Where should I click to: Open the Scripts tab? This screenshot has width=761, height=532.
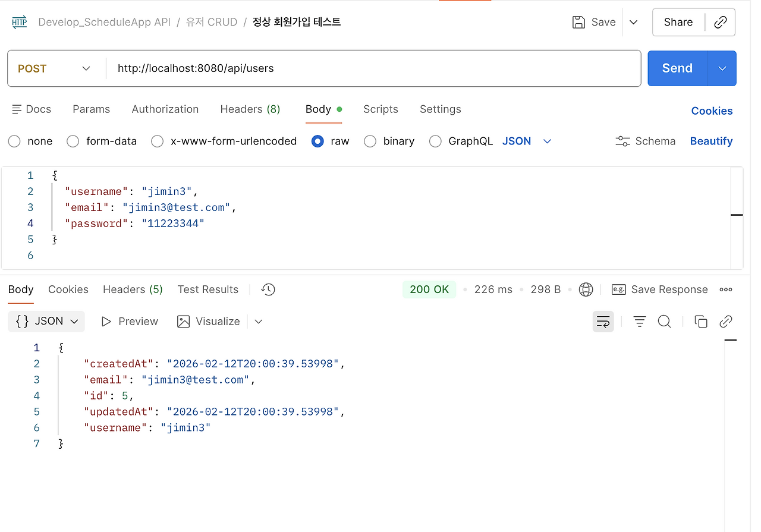click(x=380, y=109)
